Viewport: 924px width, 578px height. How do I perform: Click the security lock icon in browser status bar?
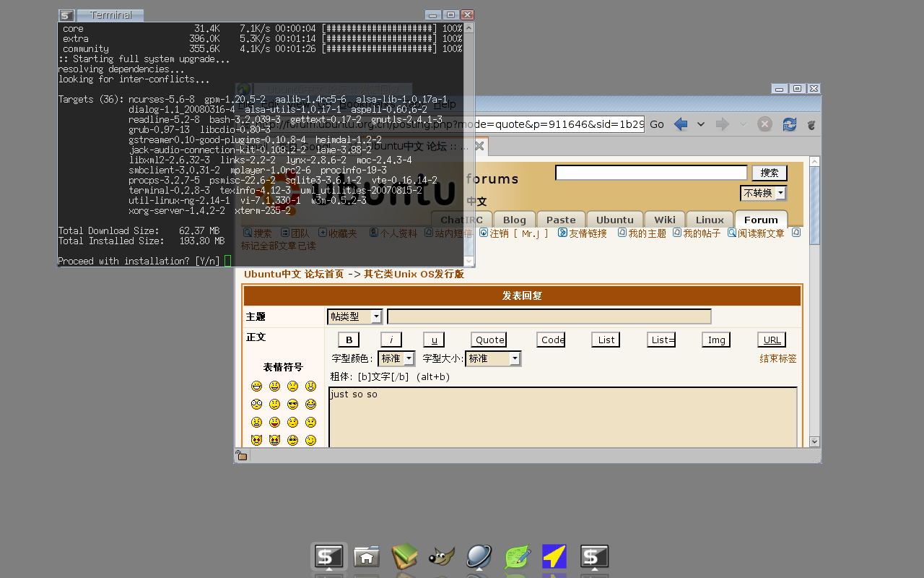coord(242,455)
